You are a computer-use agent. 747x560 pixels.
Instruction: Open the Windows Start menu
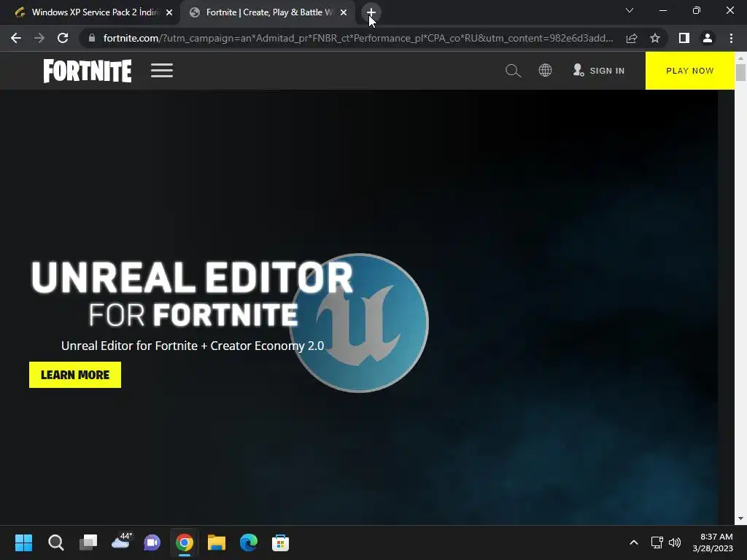point(23,542)
